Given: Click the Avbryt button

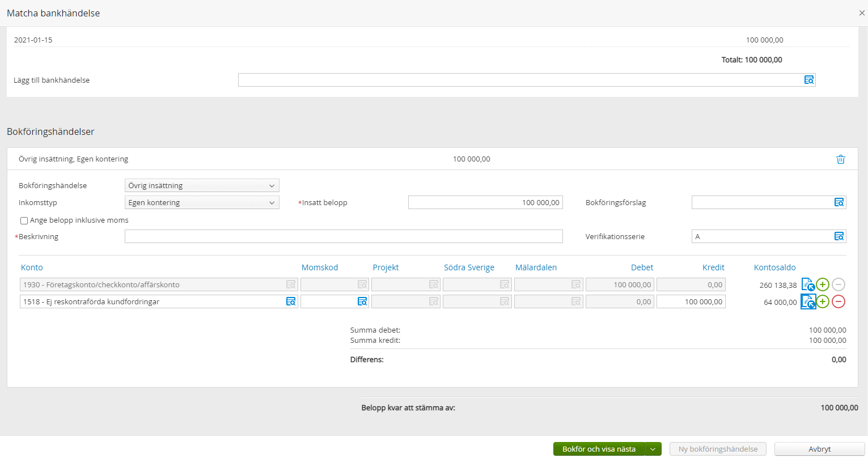Looking at the screenshot, I should (819, 449).
